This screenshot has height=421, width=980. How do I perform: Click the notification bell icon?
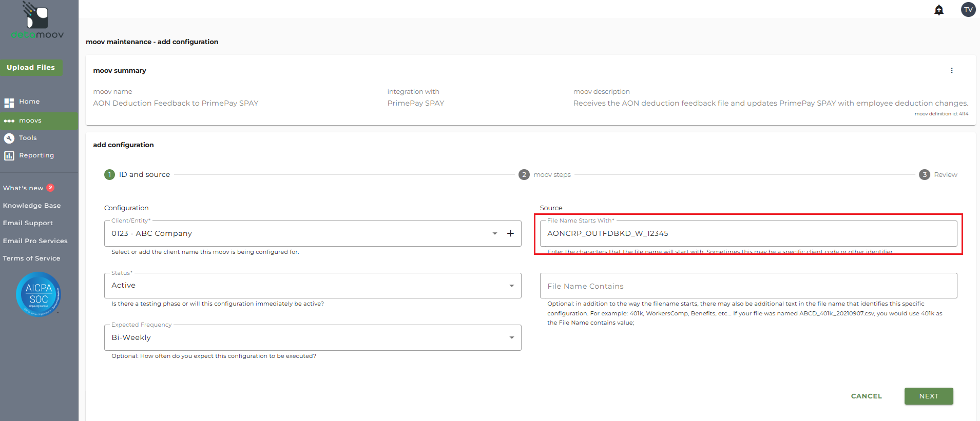[x=939, y=10]
